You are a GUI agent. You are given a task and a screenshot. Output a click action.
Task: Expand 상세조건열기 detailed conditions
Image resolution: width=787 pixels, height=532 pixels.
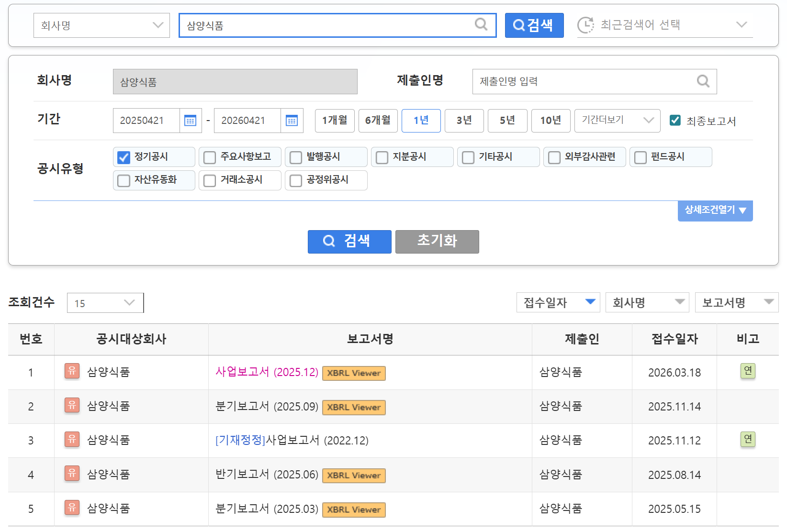(x=715, y=211)
